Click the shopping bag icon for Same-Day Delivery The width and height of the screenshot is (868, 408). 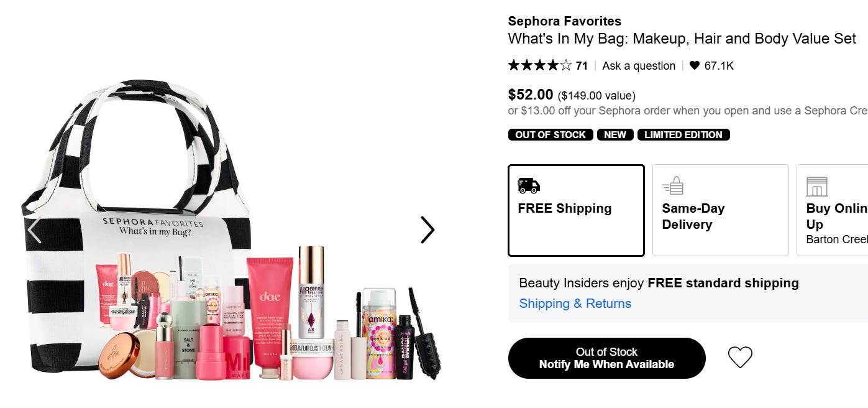(x=673, y=185)
